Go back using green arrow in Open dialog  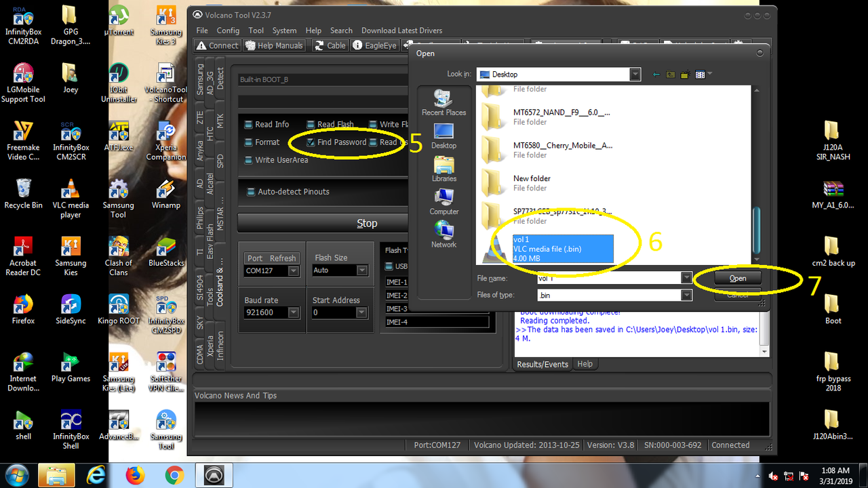coord(656,75)
